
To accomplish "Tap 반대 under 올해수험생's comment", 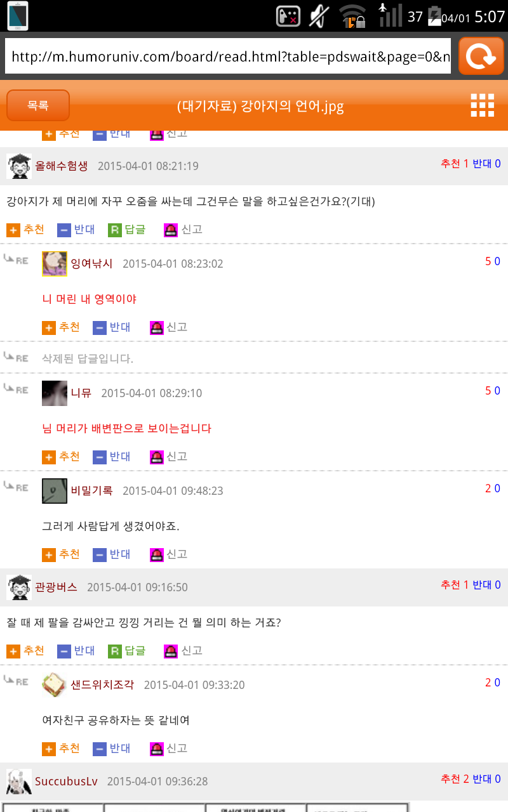I will pyautogui.click(x=76, y=229).
